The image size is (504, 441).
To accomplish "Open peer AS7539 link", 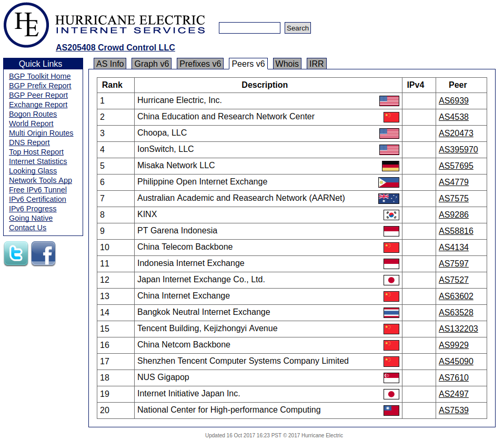I will pos(453,411).
